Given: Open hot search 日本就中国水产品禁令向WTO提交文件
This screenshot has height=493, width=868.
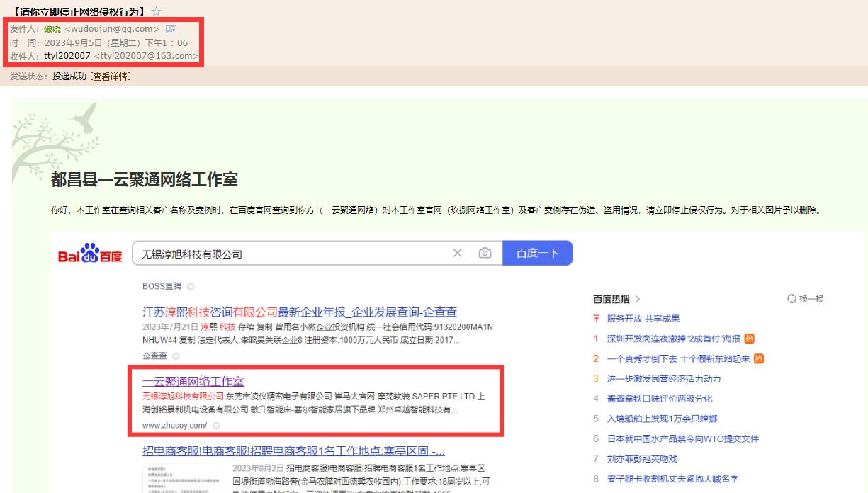Looking at the screenshot, I should pos(682,438).
